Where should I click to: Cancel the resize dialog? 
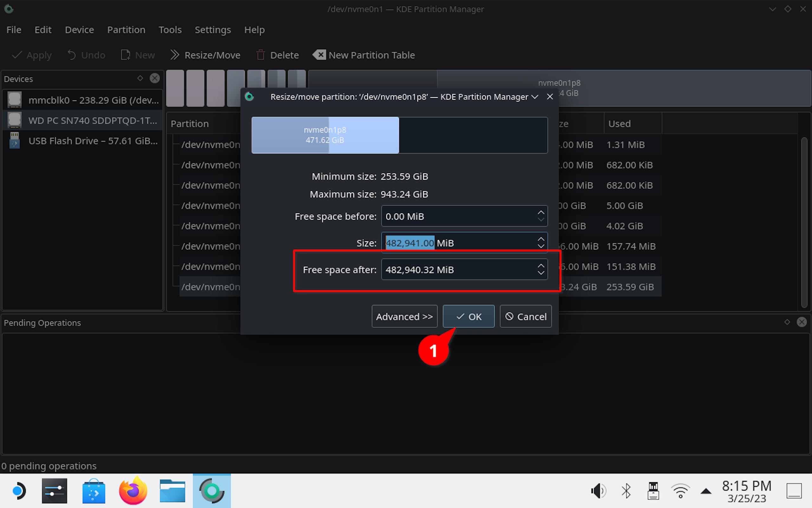click(x=526, y=316)
